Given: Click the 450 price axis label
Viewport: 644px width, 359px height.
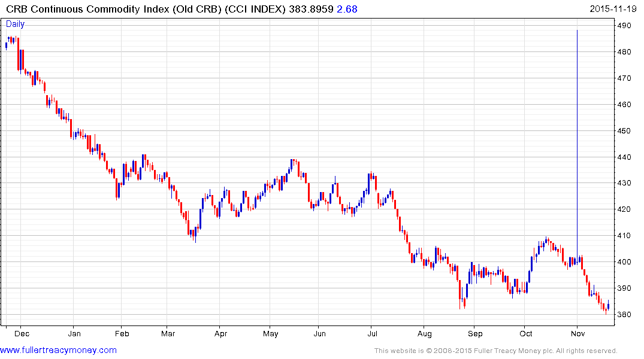Looking at the screenshot, I should (x=624, y=131).
